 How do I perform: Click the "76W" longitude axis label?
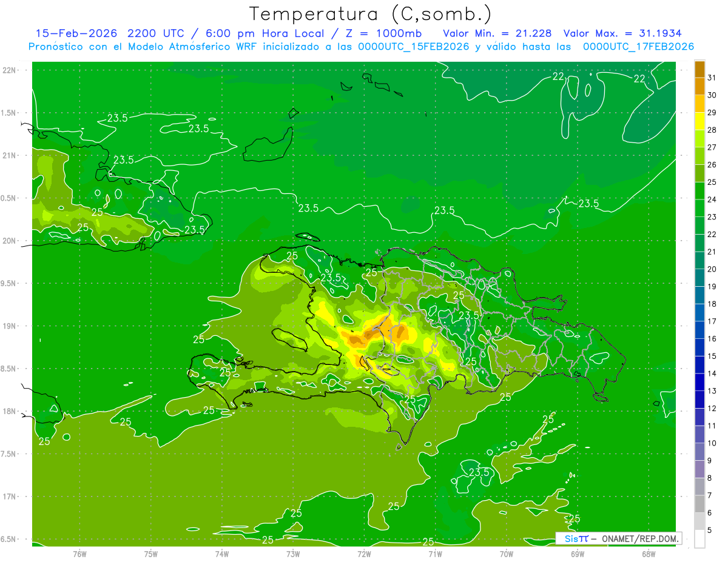pos(79,554)
